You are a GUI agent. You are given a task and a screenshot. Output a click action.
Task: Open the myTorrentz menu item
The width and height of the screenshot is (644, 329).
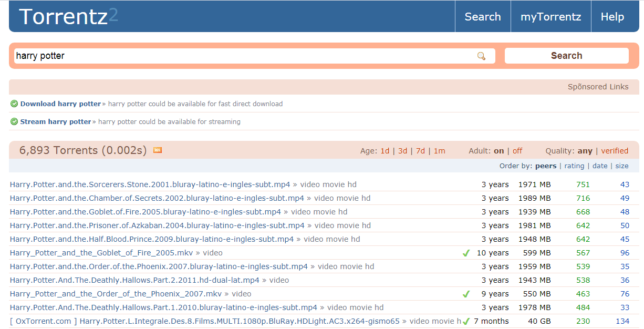coord(550,16)
